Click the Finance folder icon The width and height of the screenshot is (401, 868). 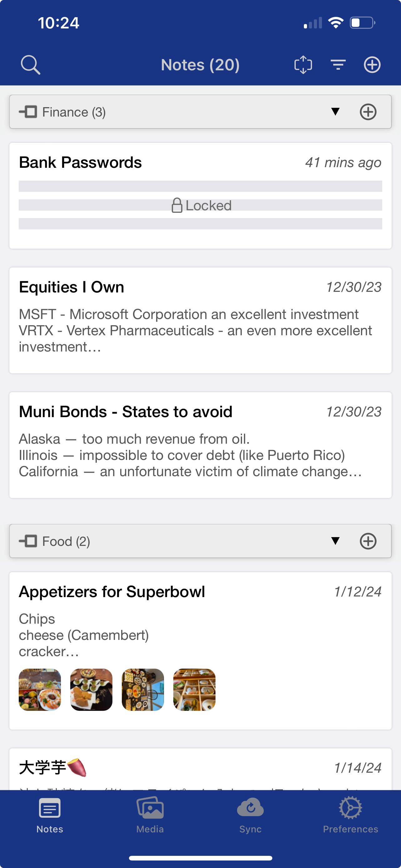point(28,112)
